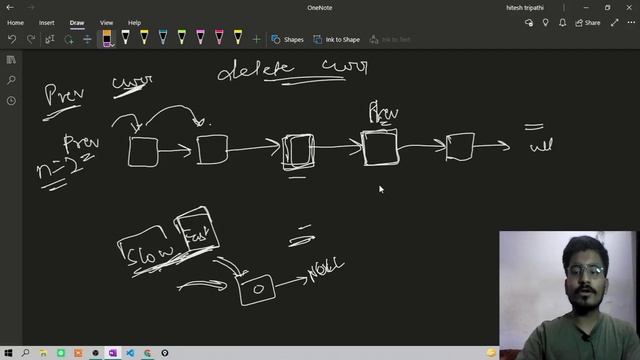640x360 pixels.
Task: Pick the last yellow highlighter pen
Action: click(238, 38)
